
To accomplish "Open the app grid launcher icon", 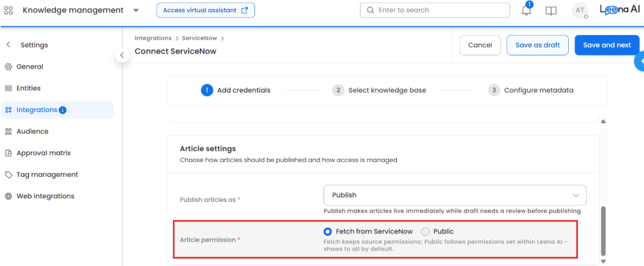I will 9,10.
